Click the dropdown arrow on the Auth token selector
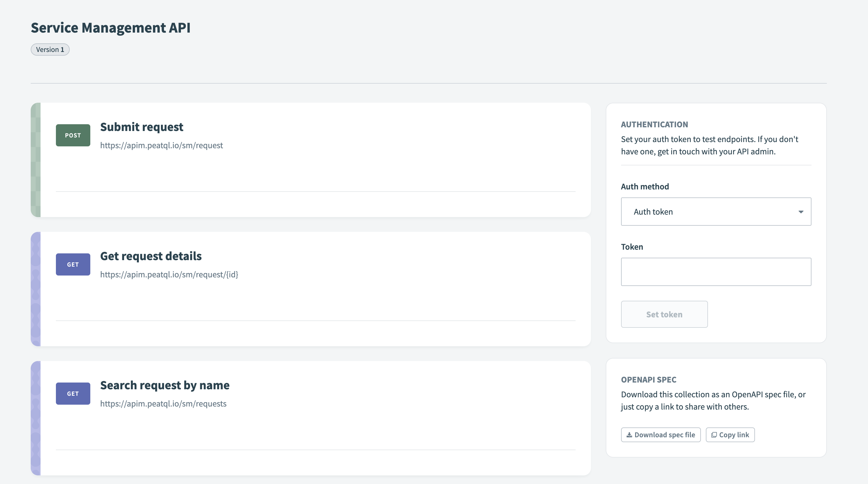 (801, 212)
